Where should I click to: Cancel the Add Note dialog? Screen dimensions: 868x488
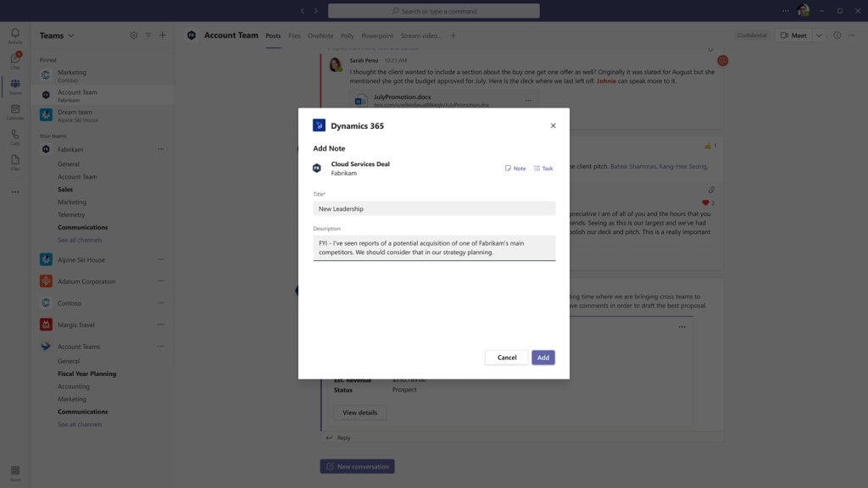pyautogui.click(x=507, y=358)
